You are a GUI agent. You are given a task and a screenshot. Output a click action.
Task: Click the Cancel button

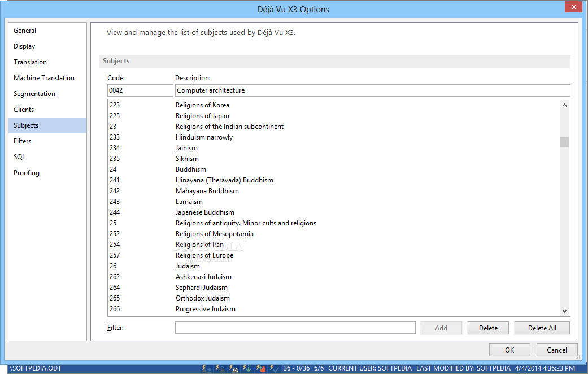(x=557, y=350)
